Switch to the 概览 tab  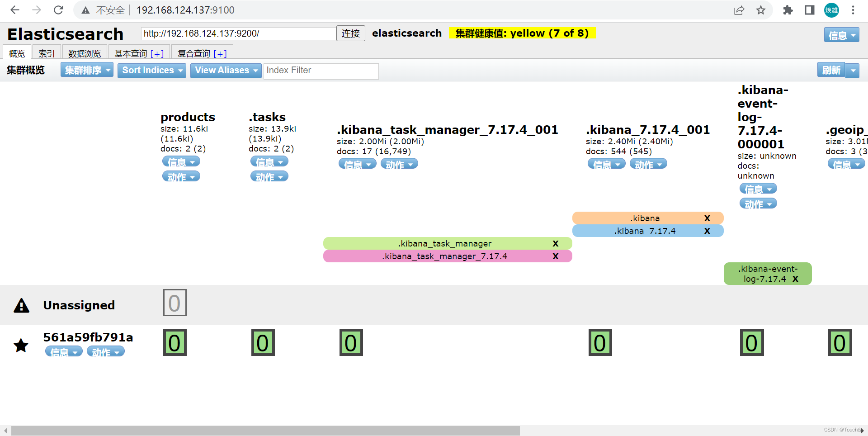pos(17,53)
